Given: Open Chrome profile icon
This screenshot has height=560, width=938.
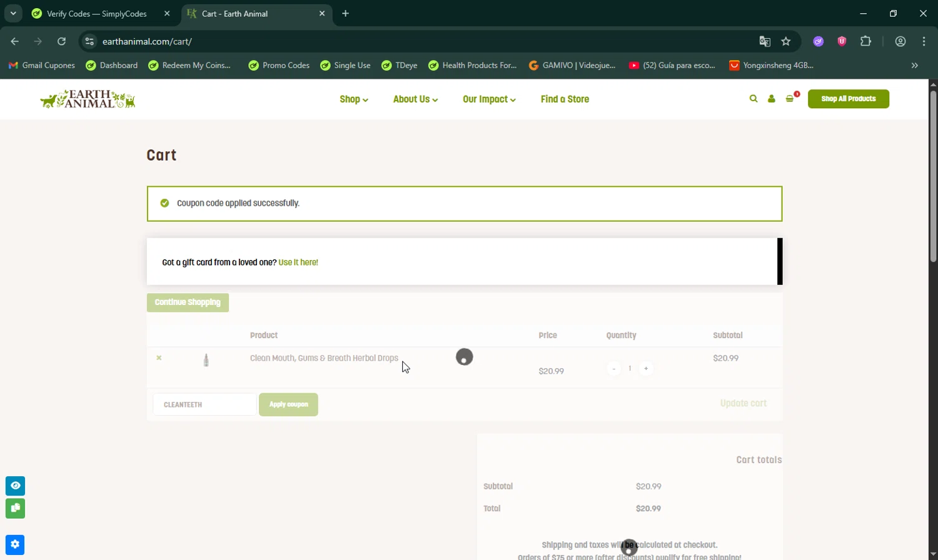Looking at the screenshot, I should pos(900,41).
